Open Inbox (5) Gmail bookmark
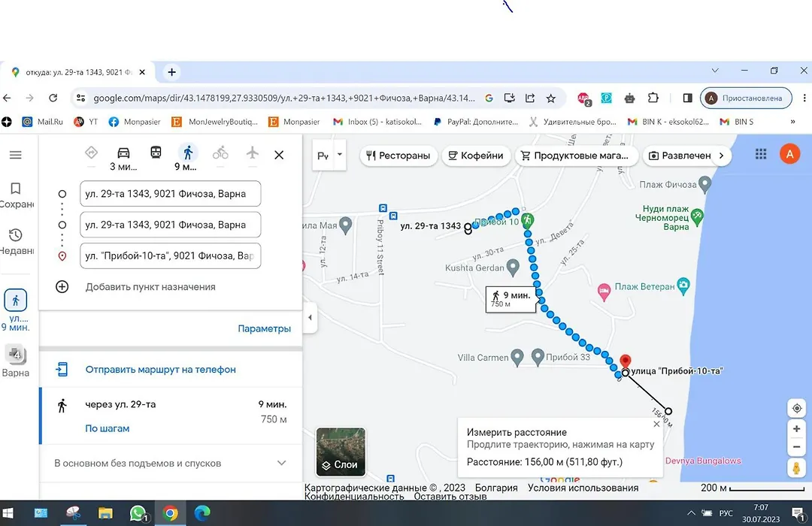Screen dimensions: 812x526 pos(377,122)
